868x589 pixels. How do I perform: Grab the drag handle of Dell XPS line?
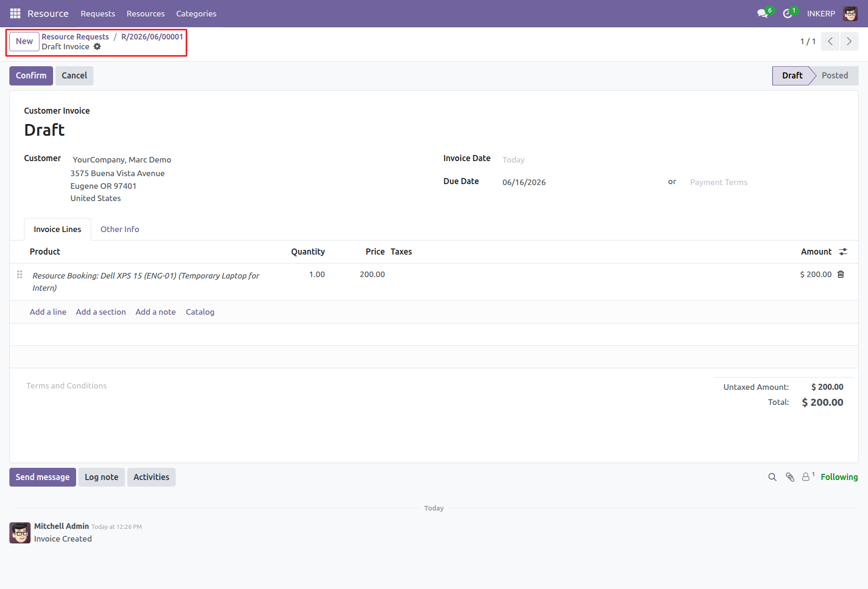(x=20, y=274)
